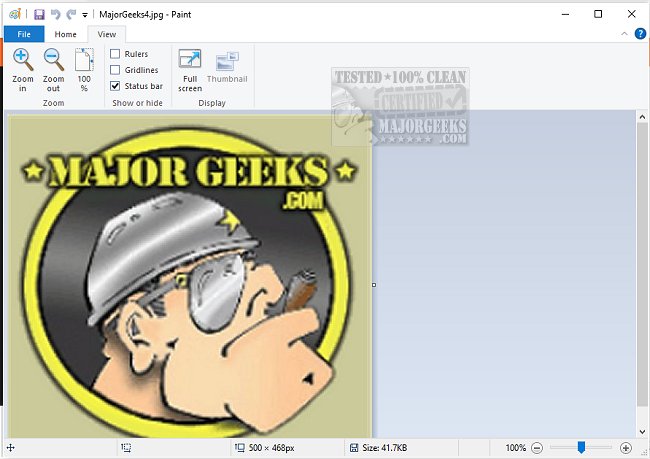Click the file size disk icon in status bar
The width and height of the screenshot is (650, 459).
pyautogui.click(x=354, y=448)
